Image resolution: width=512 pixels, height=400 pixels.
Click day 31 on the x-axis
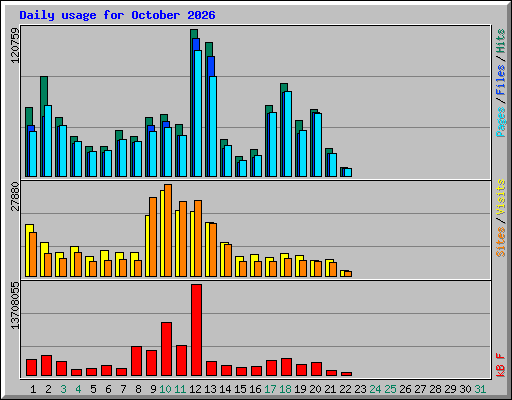pyautogui.click(x=480, y=389)
